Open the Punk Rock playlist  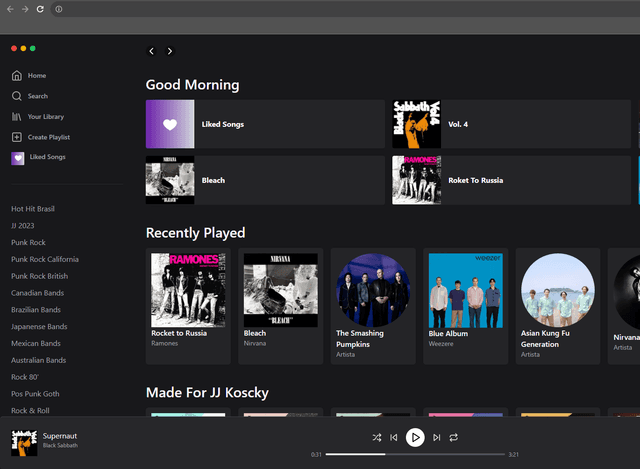pyautogui.click(x=28, y=242)
